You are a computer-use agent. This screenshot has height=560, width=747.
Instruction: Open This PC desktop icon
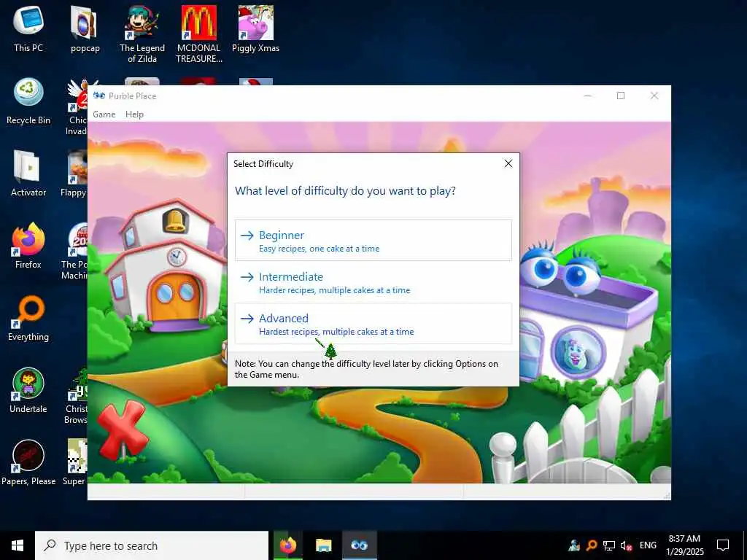[x=28, y=28]
